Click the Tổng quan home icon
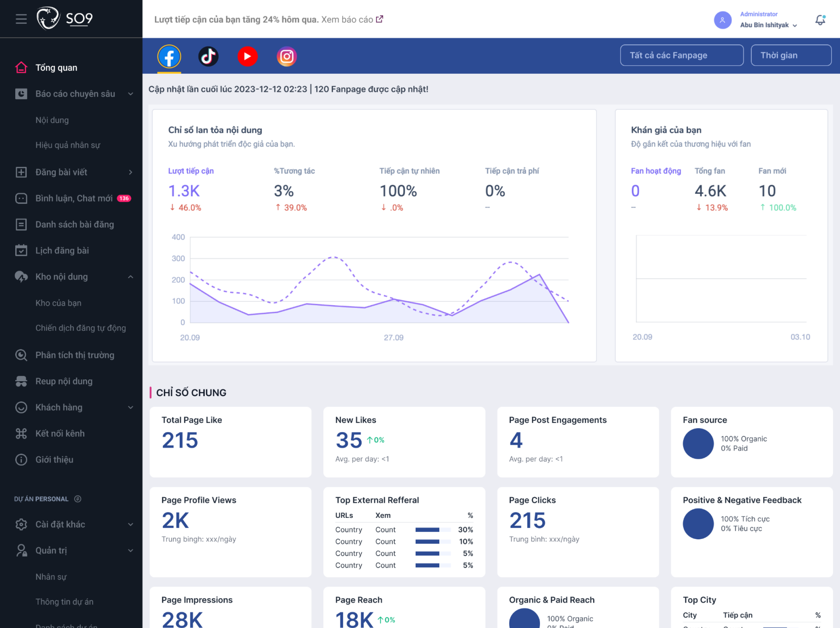 pos(21,68)
